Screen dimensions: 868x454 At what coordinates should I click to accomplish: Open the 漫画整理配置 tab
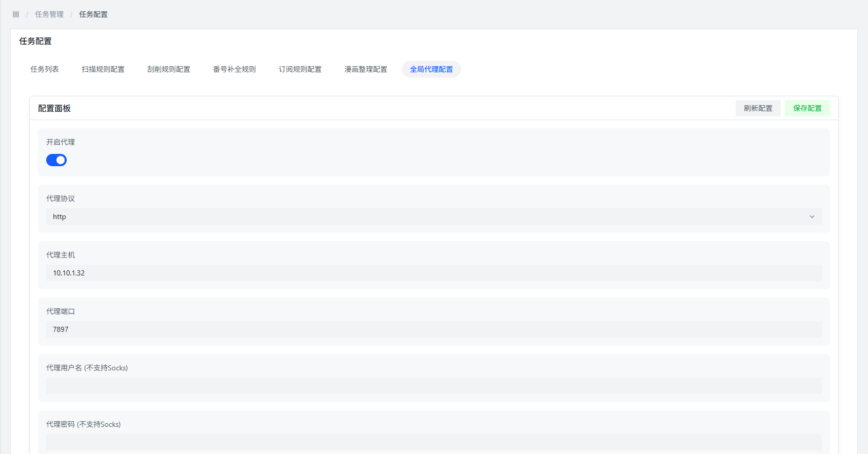click(366, 69)
